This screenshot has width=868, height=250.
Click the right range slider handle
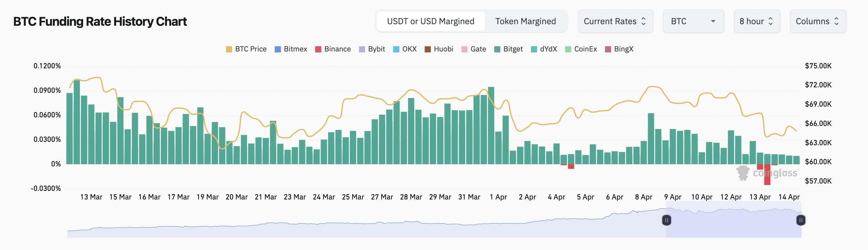coord(801,220)
